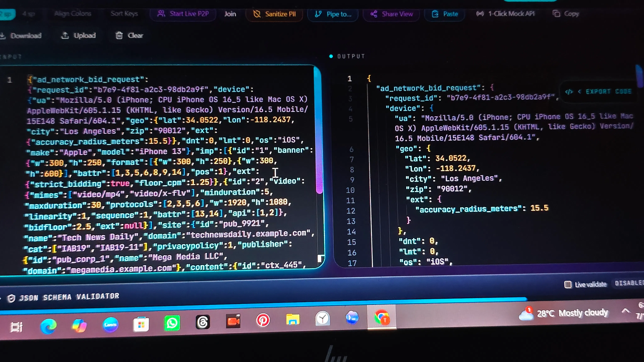Click the branch icon on Pipe to...
This screenshot has height=362, width=644.
point(318,14)
